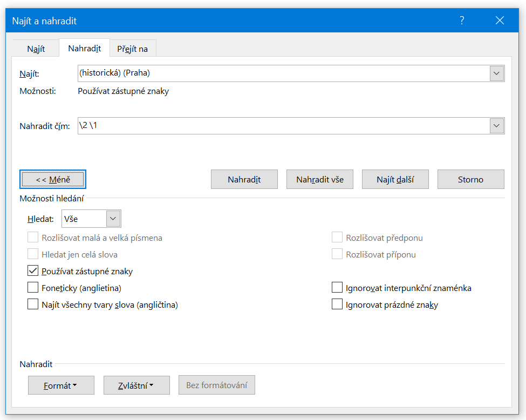The height and width of the screenshot is (420, 526).
Task: Collapse options with the Méně button
Action: (x=52, y=179)
